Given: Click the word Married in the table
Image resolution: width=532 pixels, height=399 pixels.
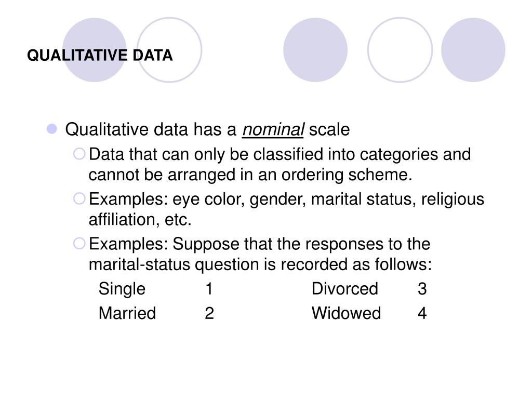Looking at the screenshot, I should 127,313.
